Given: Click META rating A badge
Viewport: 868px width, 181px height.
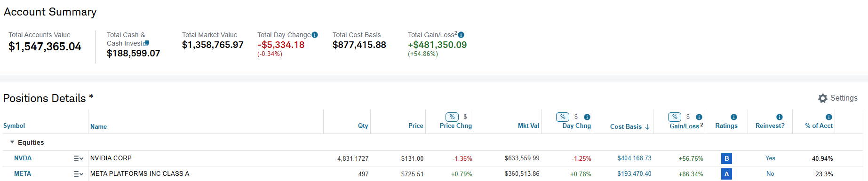Looking at the screenshot, I should 726,174.
